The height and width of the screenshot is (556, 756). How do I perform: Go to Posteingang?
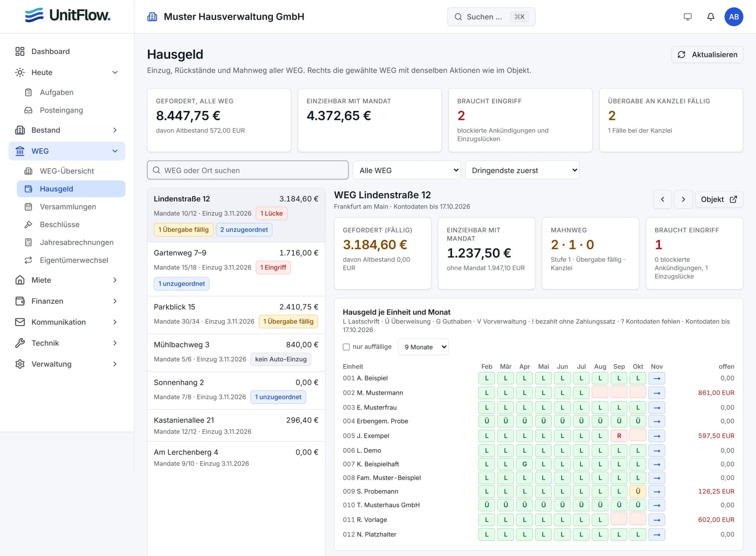coord(71,110)
